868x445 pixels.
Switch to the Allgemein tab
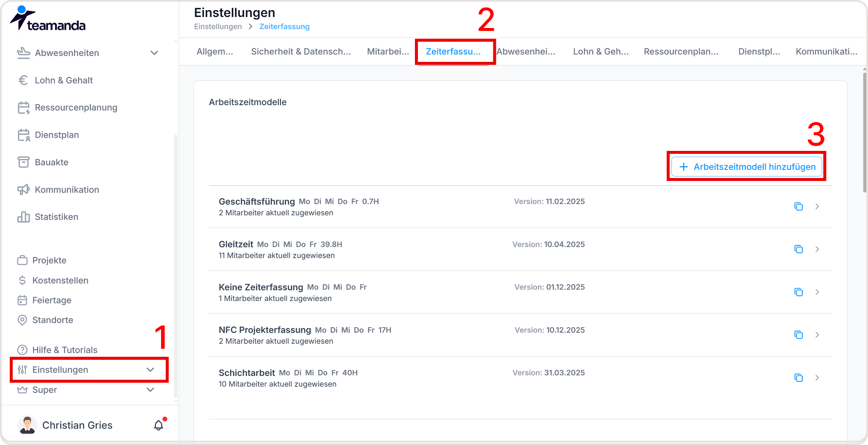pyautogui.click(x=215, y=52)
